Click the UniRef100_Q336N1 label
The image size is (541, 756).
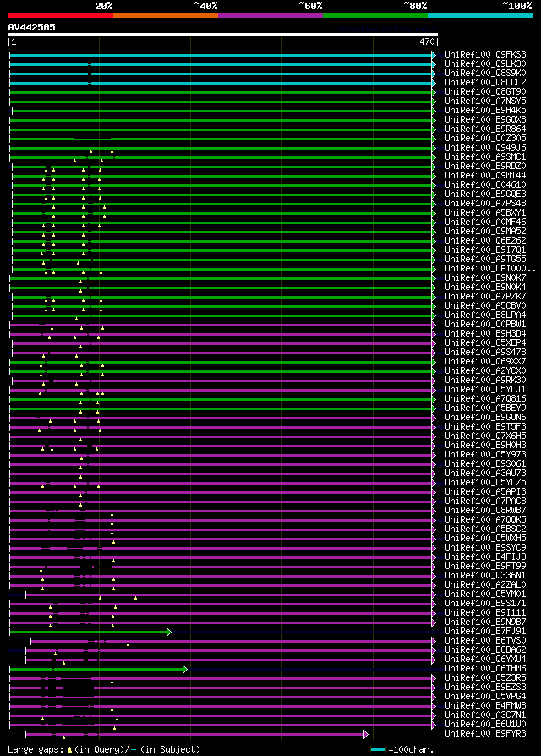485,576
